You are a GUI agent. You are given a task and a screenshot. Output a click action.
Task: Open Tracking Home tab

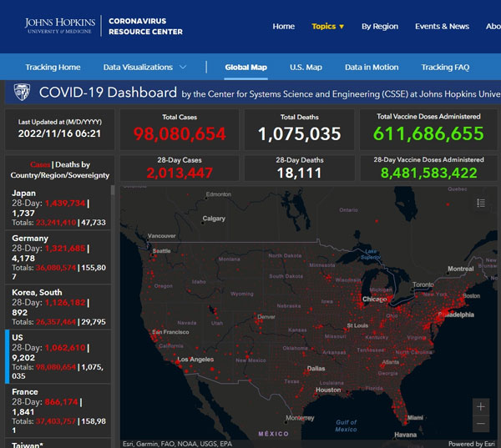(53, 67)
